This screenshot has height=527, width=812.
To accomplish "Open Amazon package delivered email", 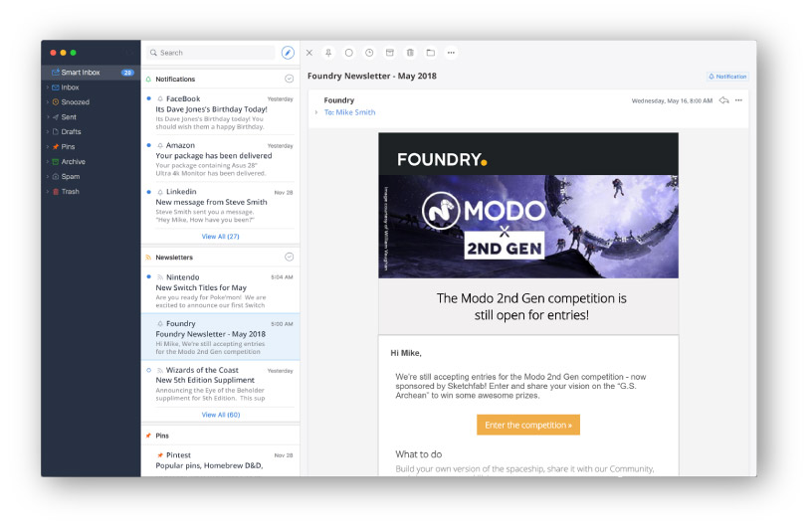I will 221,159.
